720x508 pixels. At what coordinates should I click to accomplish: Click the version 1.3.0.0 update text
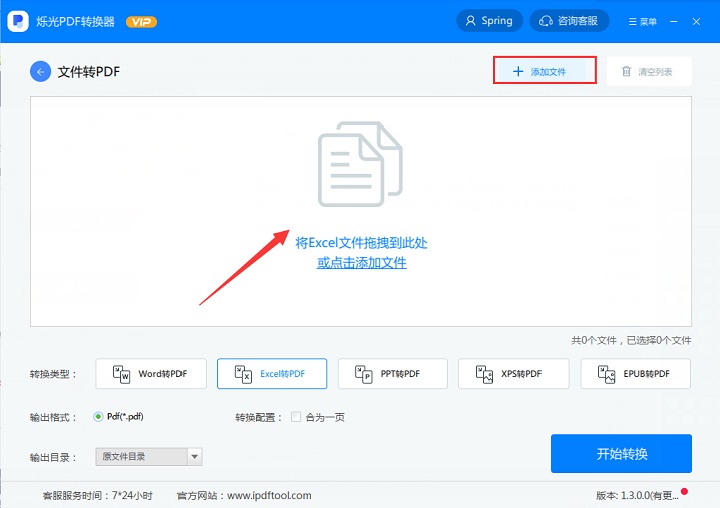pos(637,496)
